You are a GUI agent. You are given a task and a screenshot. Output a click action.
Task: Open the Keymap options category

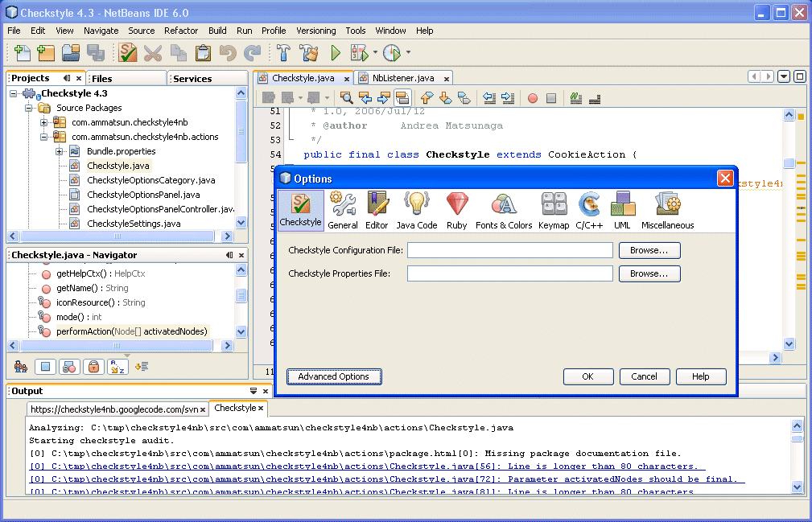[x=554, y=209]
